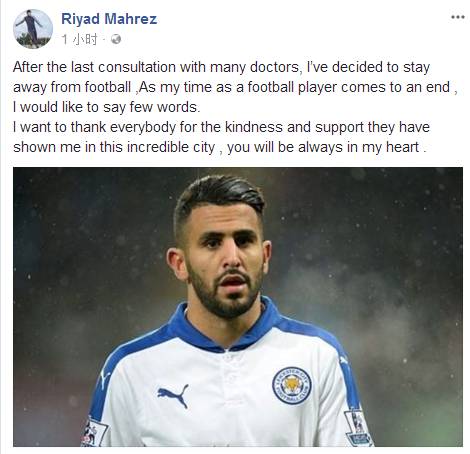Click the line starting "away from football"
The height and width of the screenshot is (454, 470).
click(235, 87)
